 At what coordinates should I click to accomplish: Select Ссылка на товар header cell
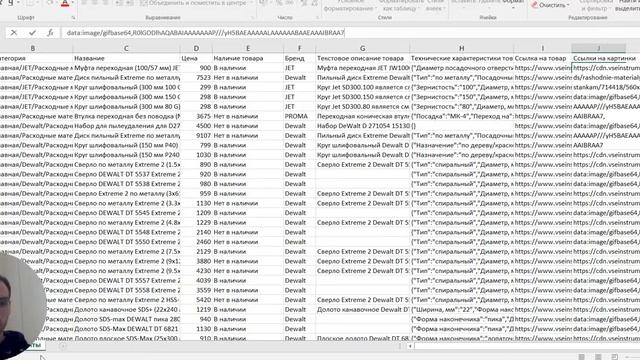click(542, 58)
